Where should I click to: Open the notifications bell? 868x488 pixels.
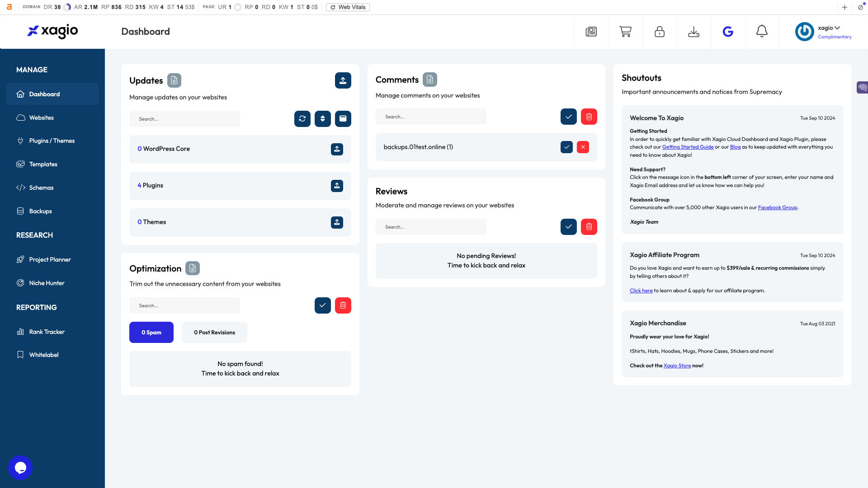(762, 31)
